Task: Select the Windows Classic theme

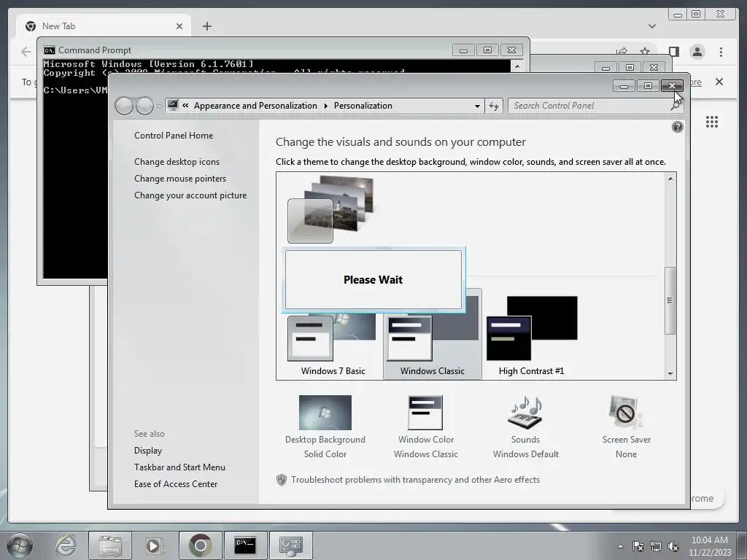Action: [x=432, y=335]
